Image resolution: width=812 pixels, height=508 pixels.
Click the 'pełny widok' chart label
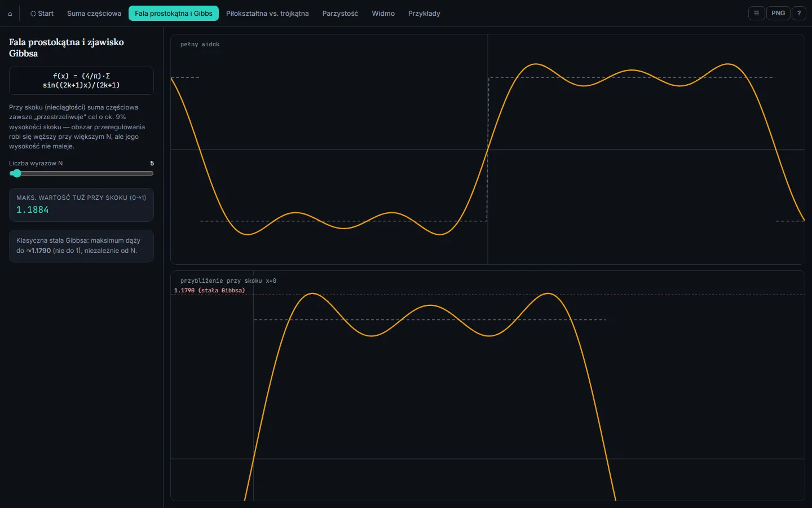point(200,45)
